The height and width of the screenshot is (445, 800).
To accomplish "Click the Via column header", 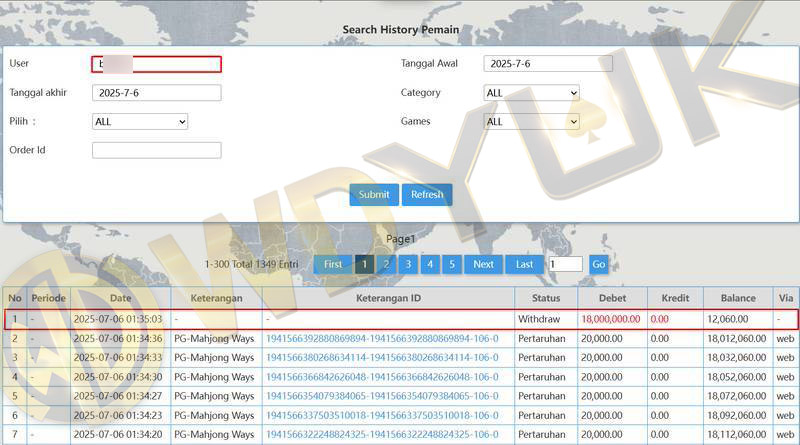I will pyautogui.click(x=786, y=298).
